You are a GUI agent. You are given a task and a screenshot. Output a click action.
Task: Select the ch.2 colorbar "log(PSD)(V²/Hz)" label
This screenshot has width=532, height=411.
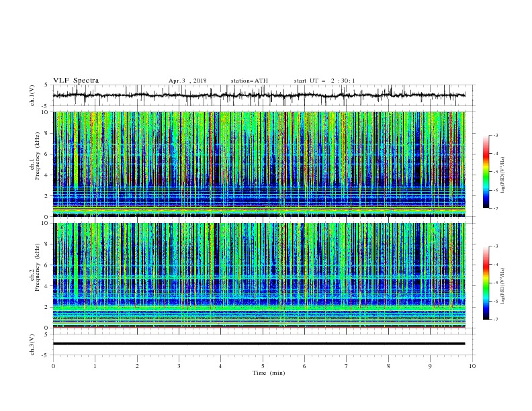[x=503, y=286]
